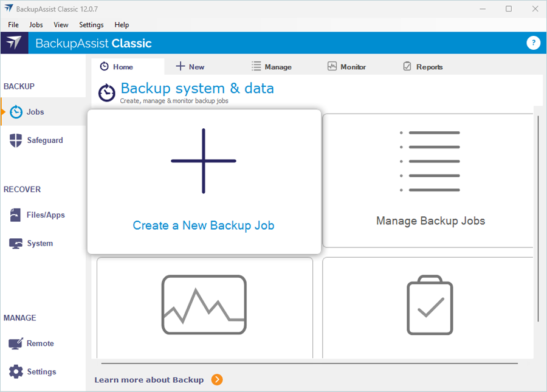The image size is (547, 392).
Task: Click the Settings gear icon in sidebar
Action: pyautogui.click(x=16, y=372)
